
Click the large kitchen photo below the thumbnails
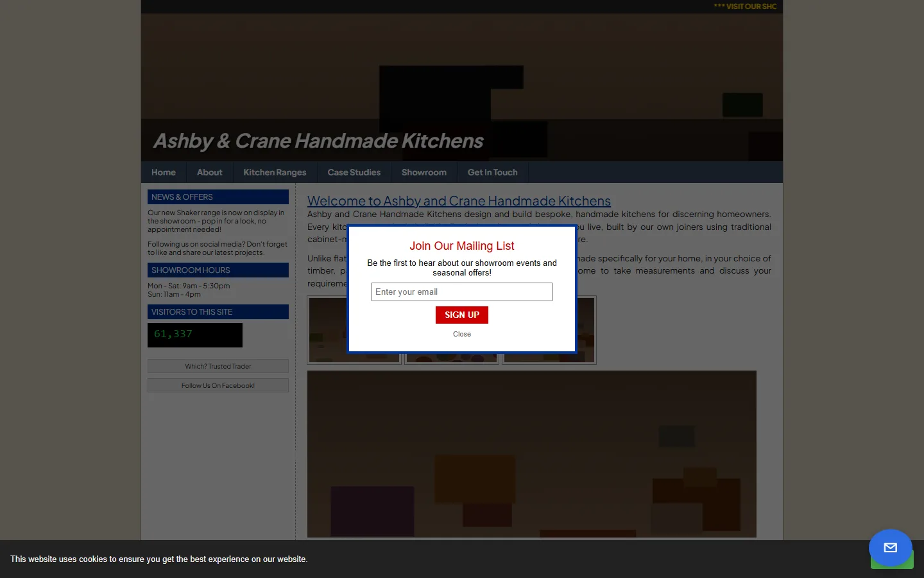532,454
